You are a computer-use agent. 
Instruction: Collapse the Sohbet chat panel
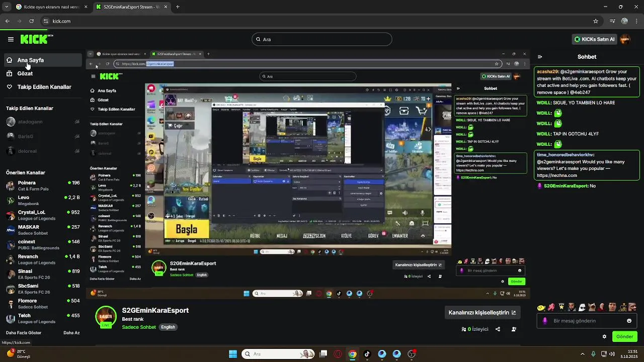coord(540,57)
